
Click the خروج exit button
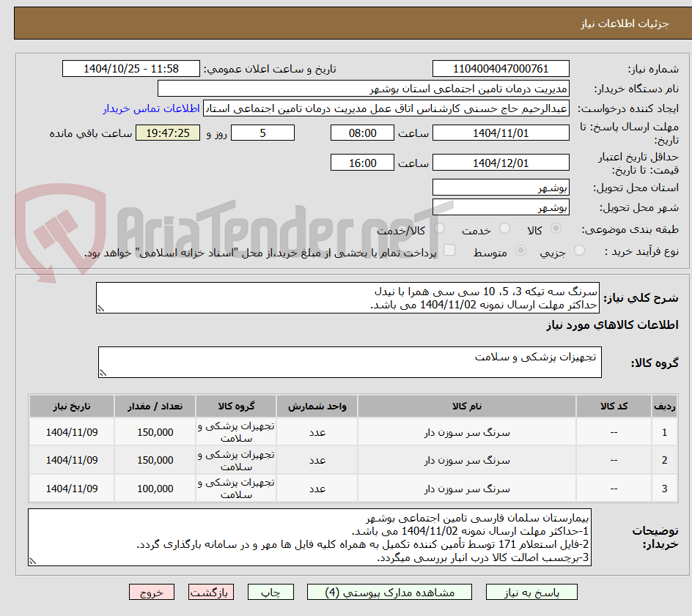pyautogui.click(x=151, y=592)
